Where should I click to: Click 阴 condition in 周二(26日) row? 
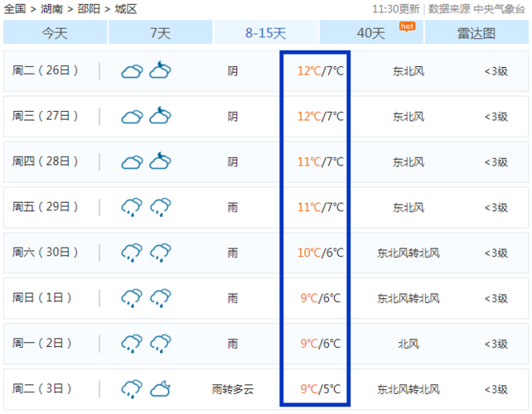pyautogui.click(x=233, y=71)
